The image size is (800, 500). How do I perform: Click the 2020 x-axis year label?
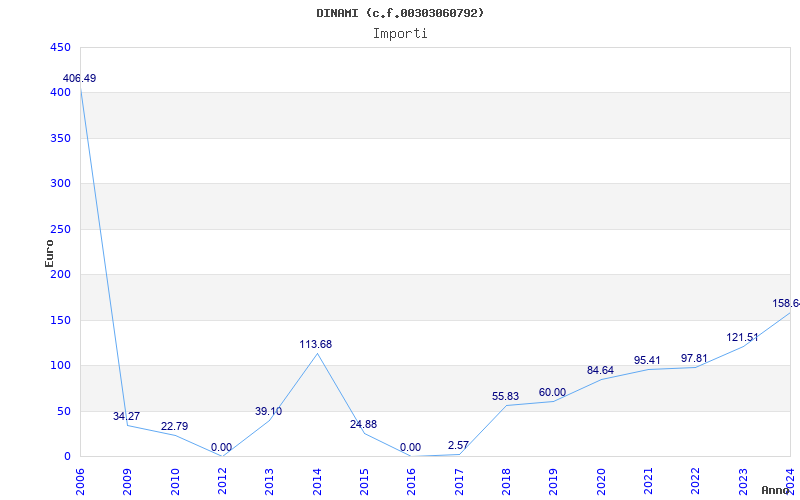pyautogui.click(x=601, y=482)
